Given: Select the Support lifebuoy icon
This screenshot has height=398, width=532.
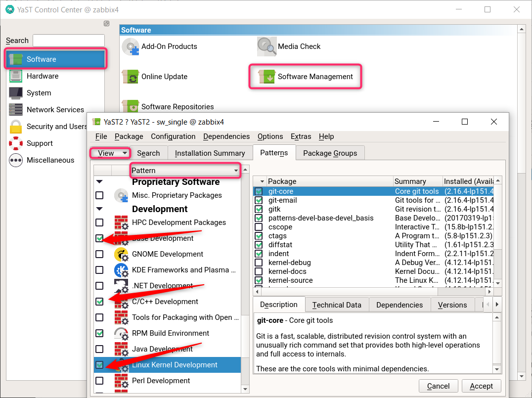Looking at the screenshot, I should 16,143.
